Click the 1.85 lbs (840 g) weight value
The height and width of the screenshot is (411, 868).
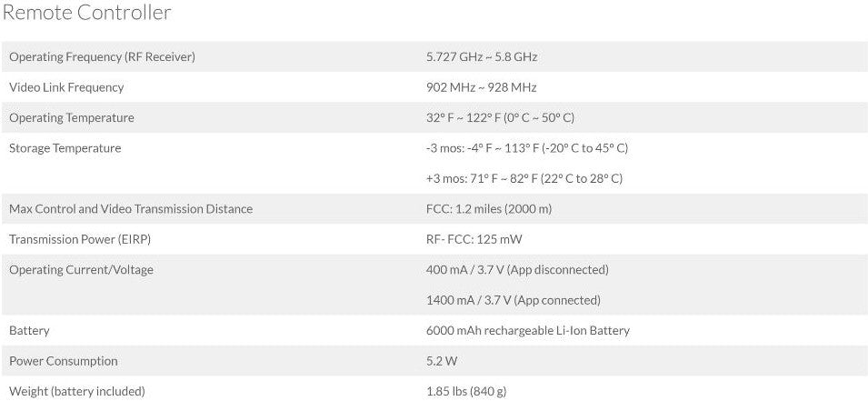click(465, 391)
